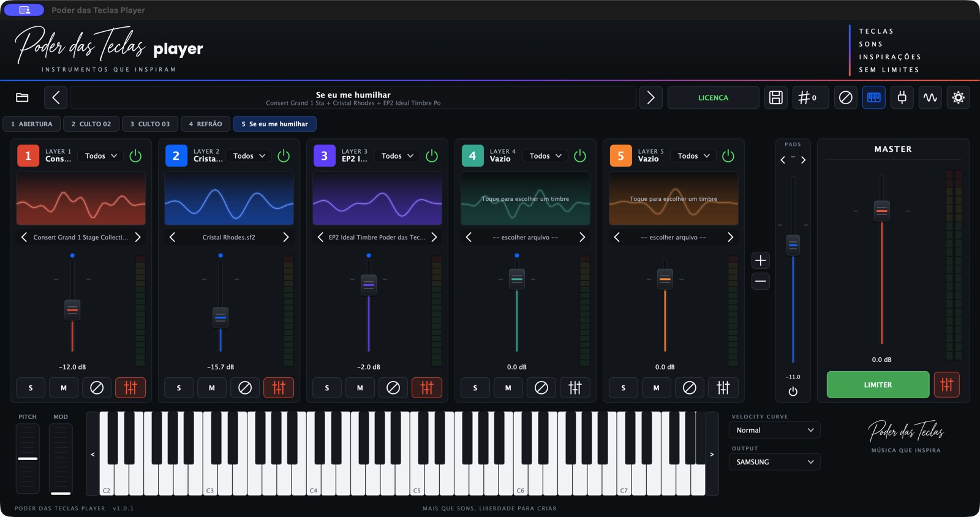
Task: Toggle Layer 1 power button
Action: pyautogui.click(x=135, y=156)
